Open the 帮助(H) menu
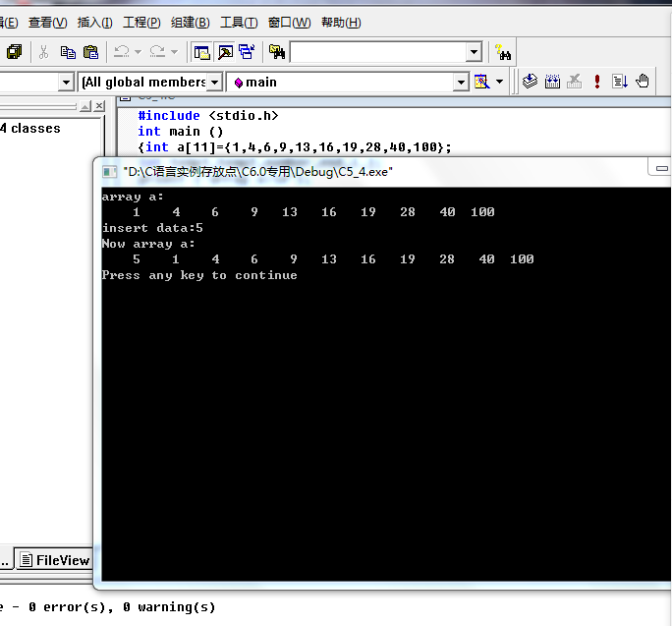Viewport: 672px width, 626px height. tap(341, 23)
